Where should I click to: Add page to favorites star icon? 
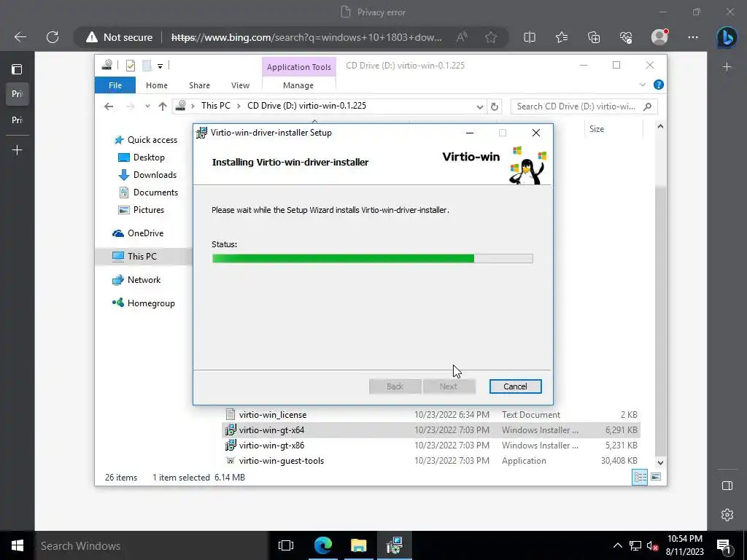[x=491, y=37]
